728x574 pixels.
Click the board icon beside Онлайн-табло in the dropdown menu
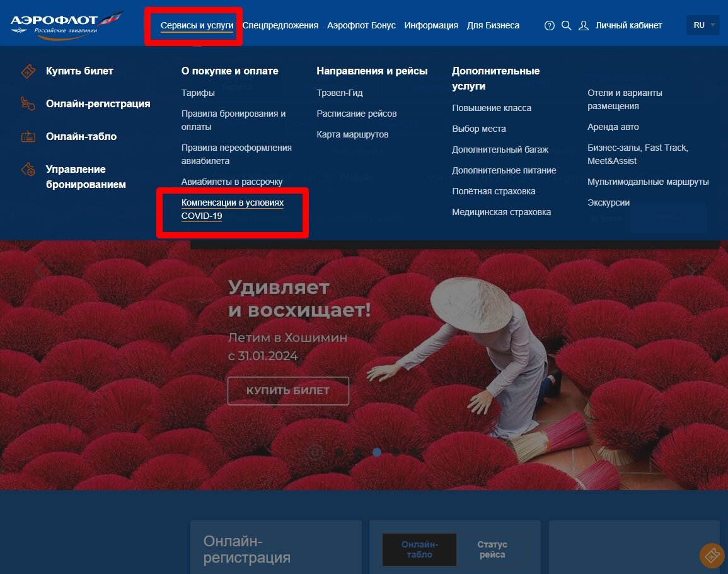28,137
